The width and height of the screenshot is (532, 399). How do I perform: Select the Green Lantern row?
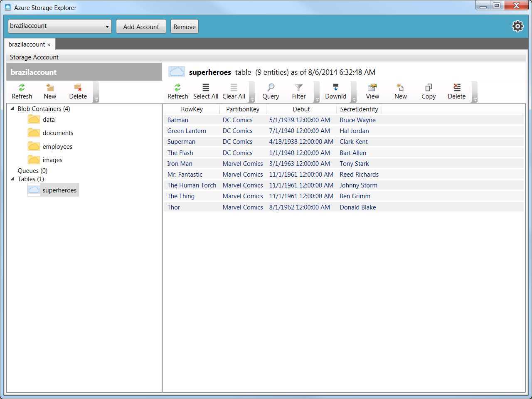pos(344,131)
